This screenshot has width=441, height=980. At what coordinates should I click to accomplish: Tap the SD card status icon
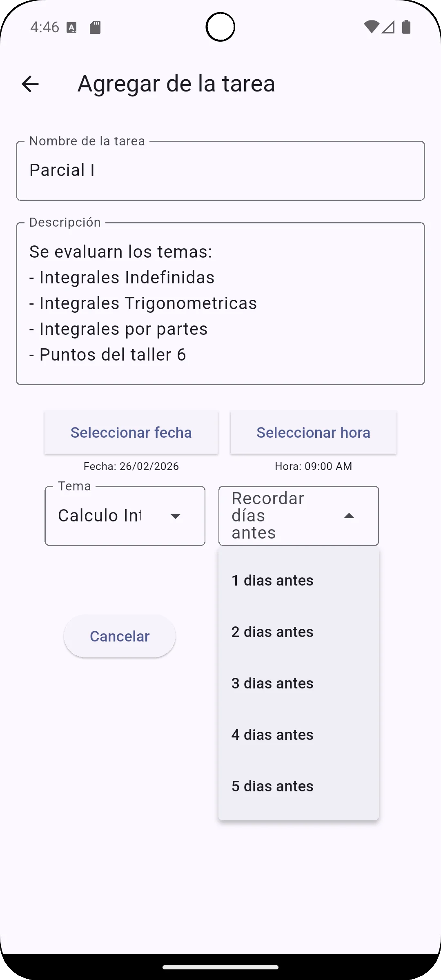[95, 27]
